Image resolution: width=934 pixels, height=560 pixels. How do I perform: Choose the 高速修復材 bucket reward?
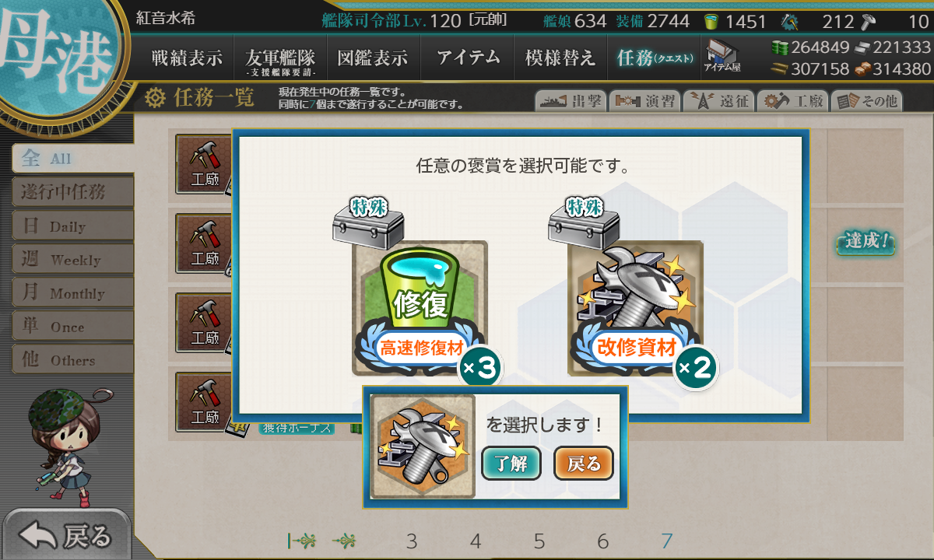click(420, 308)
